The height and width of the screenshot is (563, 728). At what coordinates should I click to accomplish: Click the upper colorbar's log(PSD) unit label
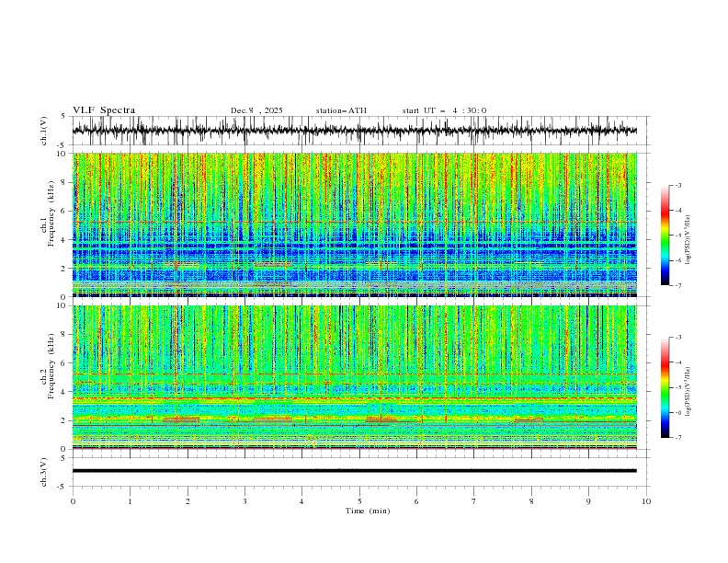click(688, 240)
